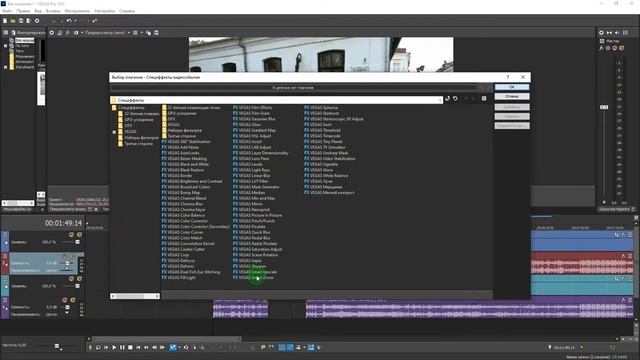640x360 pixels.
Task: Select the VEGAS Smart Upscale plugin
Action: coord(255,272)
